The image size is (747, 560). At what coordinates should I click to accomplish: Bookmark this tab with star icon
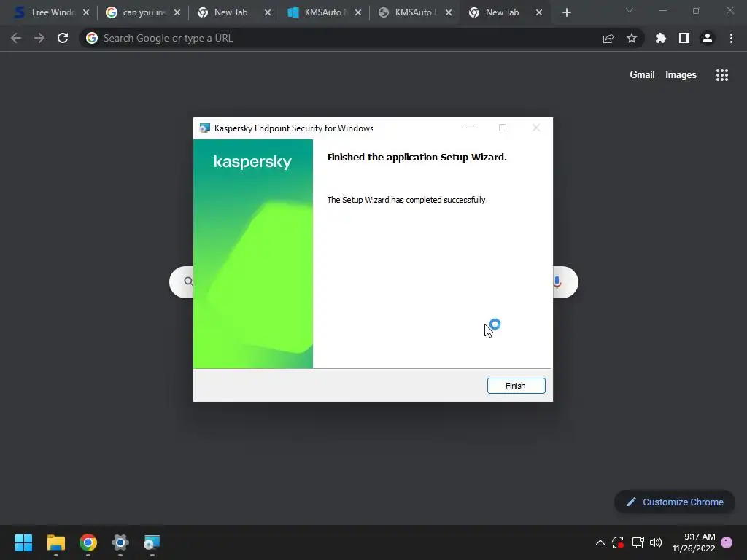[x=632, y=38]
